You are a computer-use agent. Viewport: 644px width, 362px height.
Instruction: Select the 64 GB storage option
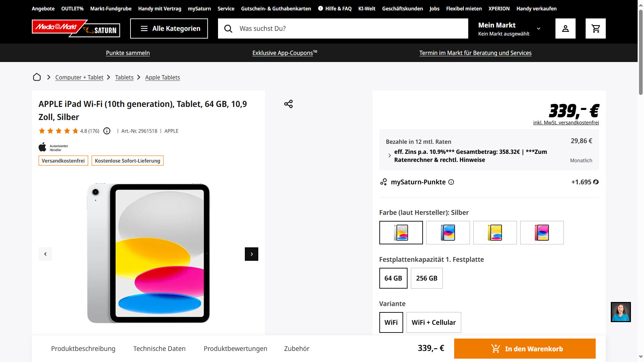393,278
